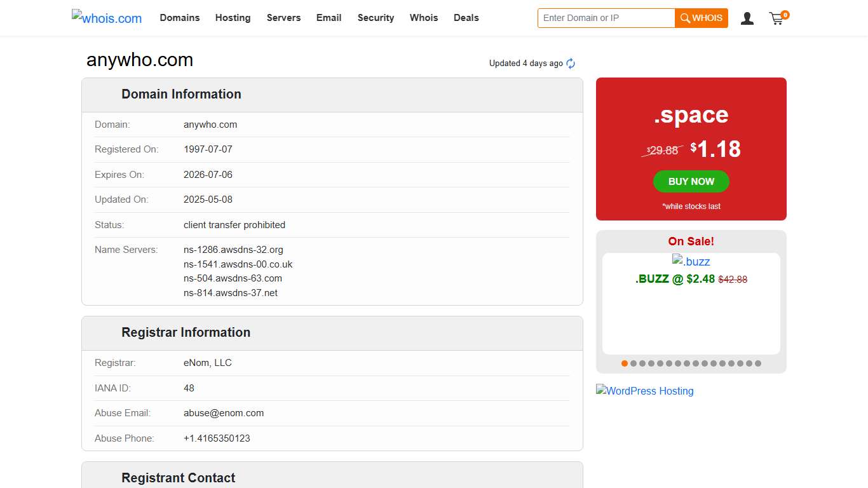Select the first orange carousel dot
The image size is (868, 488).
coord(625,363)
